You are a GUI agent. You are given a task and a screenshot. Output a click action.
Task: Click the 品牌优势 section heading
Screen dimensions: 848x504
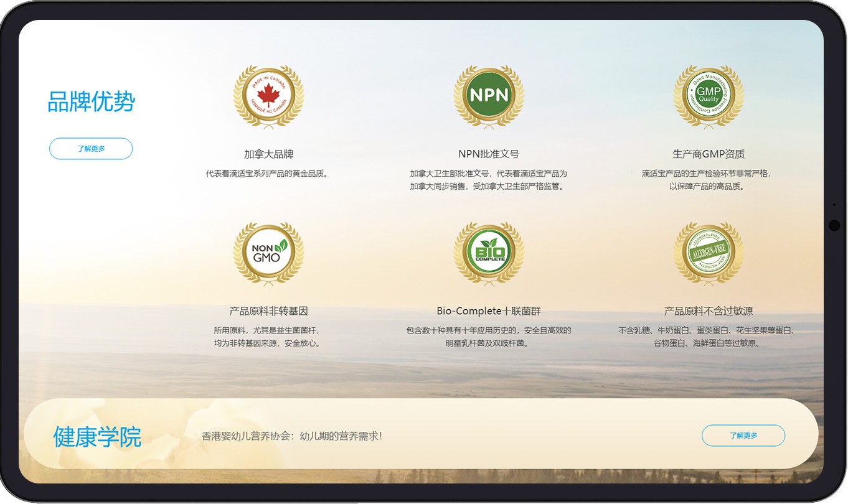pos(92,101)
